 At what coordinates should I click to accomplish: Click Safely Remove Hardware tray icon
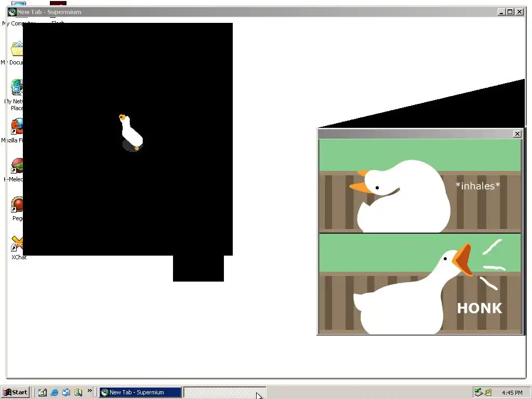pyautogui.click(x=478, y=392)
